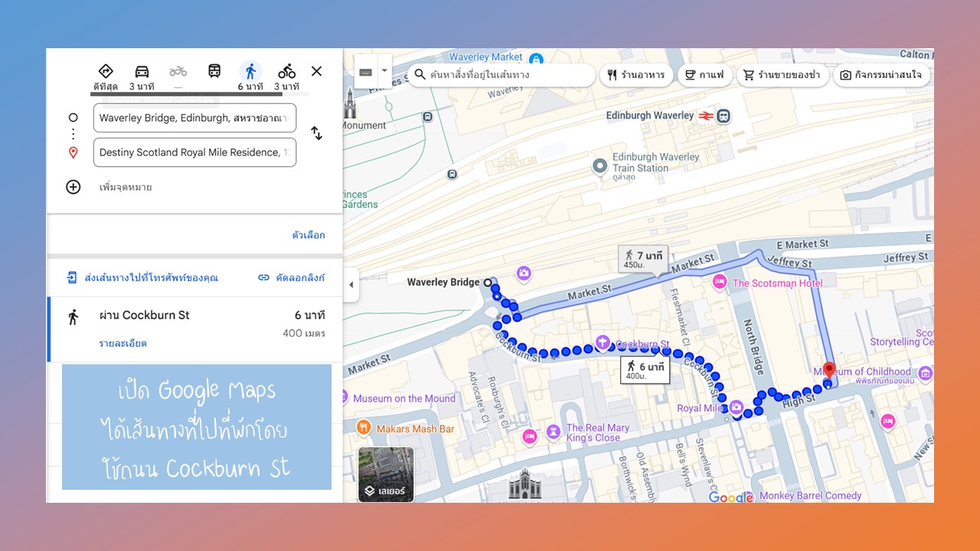Expand keyboard input options dropdown

tap(384, 72)
